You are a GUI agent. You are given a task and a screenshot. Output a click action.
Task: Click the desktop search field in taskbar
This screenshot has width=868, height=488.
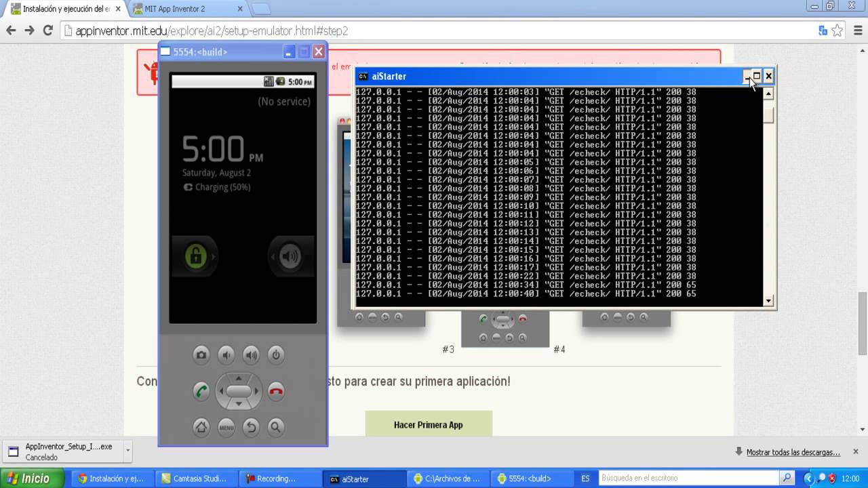click(689, 479)
